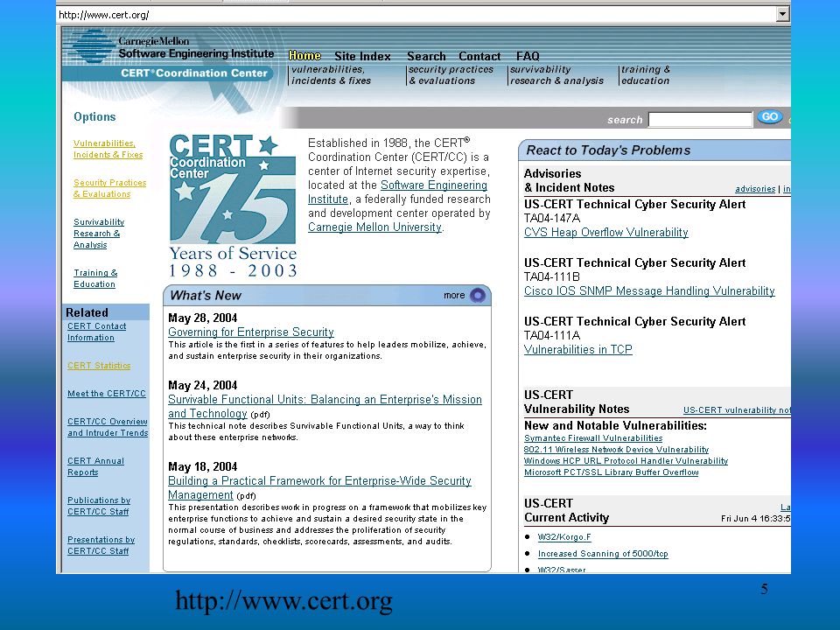
Task: Open CVS Heap Overflow Vulnerability alert
Action: 605,232
